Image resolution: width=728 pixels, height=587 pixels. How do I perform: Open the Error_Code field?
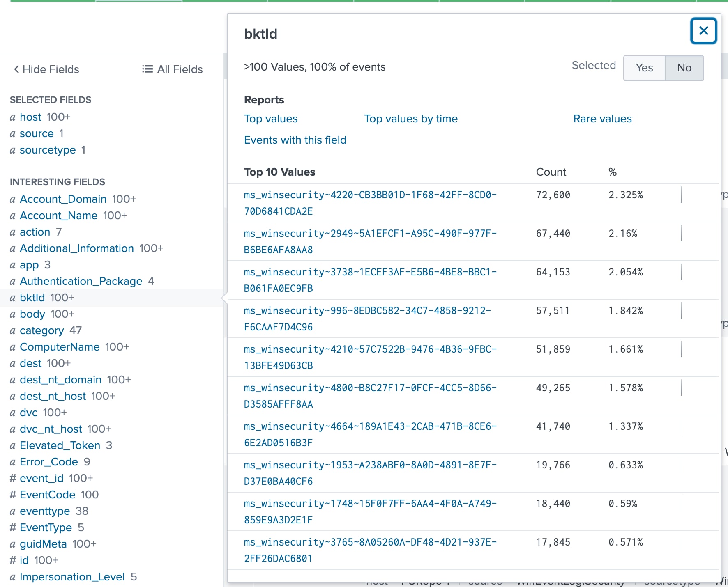pos(49,462)
